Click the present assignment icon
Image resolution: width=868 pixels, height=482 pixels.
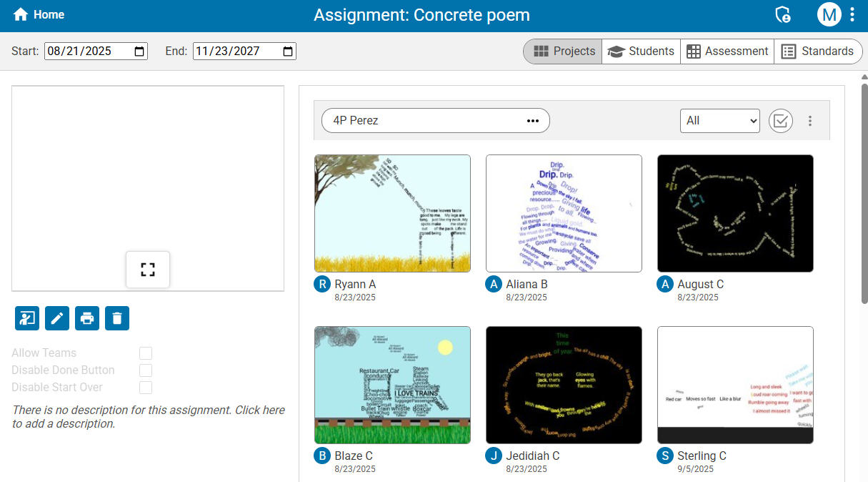(x=26, y=318)
